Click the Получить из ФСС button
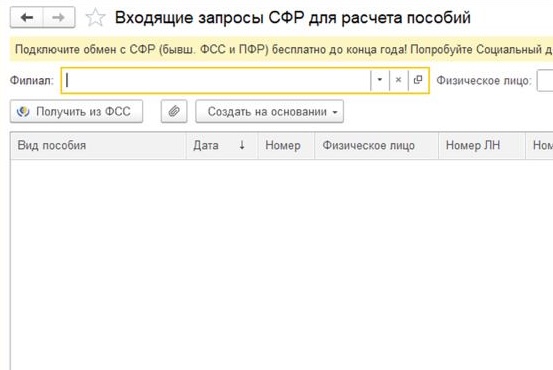This screenshot has height=370, width=553. pos(77,111)
